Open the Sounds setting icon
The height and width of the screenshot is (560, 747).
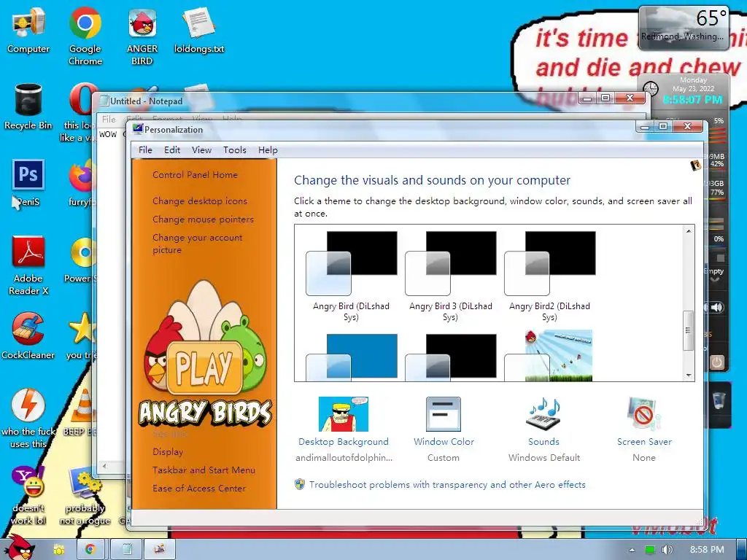click(x=543, y=413)
